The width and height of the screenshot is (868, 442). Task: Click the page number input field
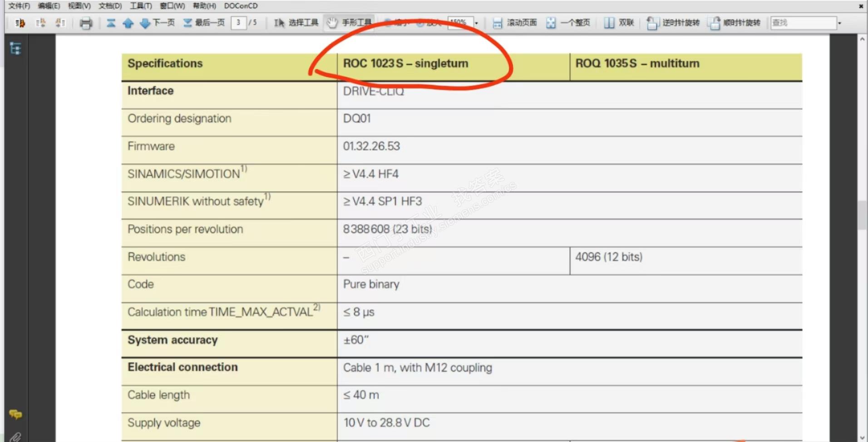(238, 23)
